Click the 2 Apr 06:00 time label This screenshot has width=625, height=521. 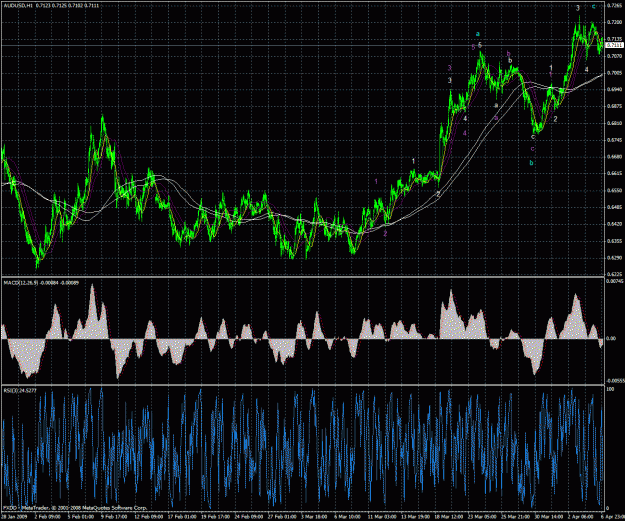[581, 517]
